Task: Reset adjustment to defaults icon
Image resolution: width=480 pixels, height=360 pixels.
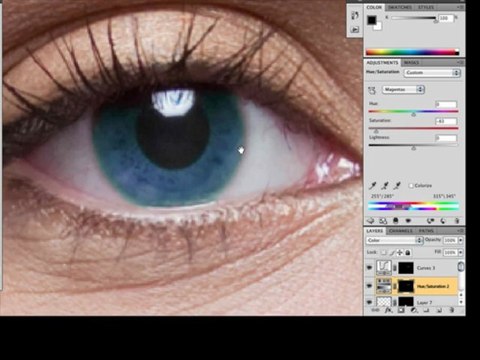Action: pos(443,221)
